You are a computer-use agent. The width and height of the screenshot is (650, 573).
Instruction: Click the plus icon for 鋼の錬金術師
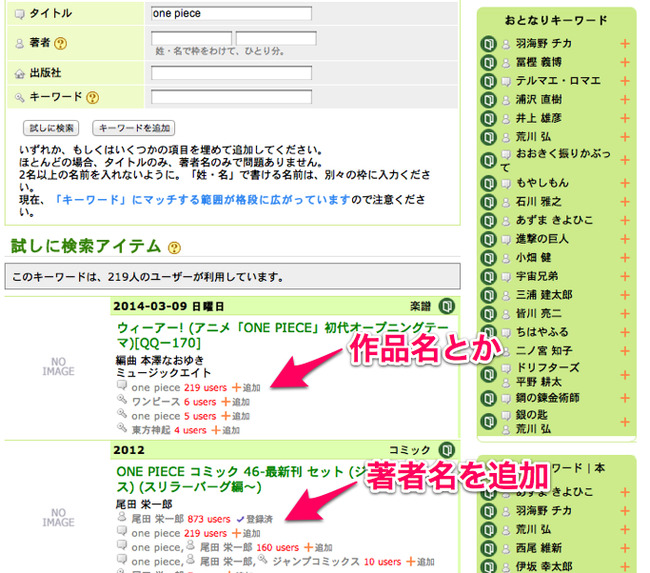tap(625, 398)
